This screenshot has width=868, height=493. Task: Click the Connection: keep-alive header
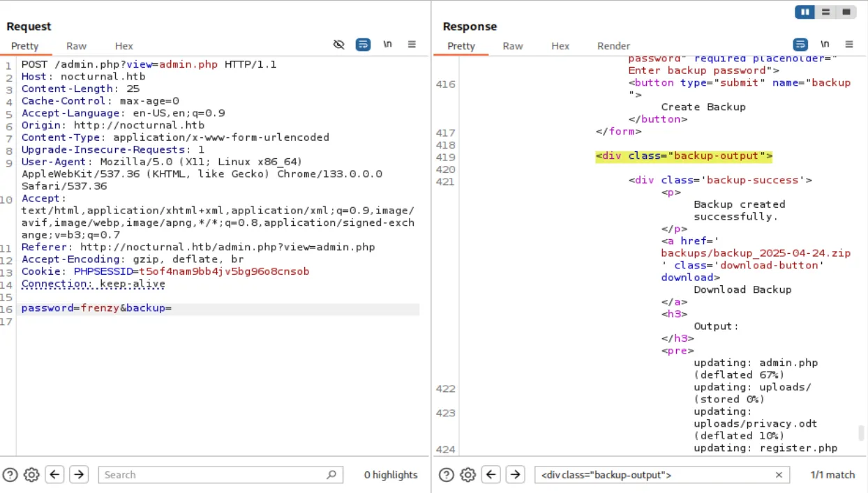[93, 284]
